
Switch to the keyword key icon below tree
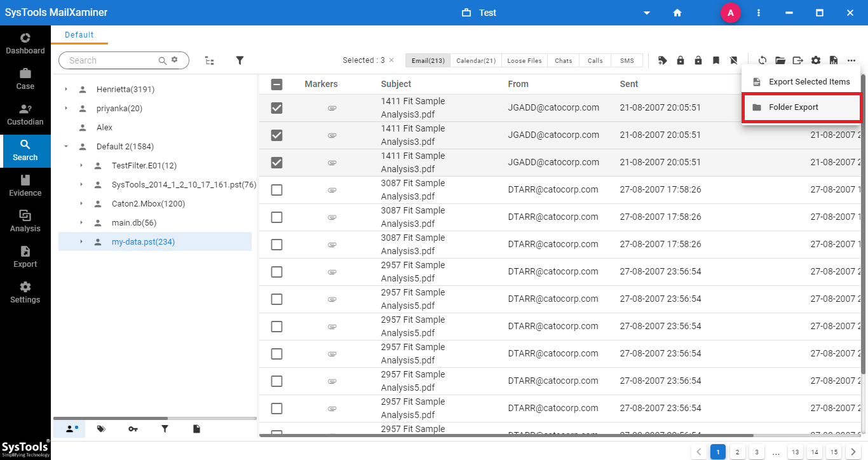click(133, 429)
